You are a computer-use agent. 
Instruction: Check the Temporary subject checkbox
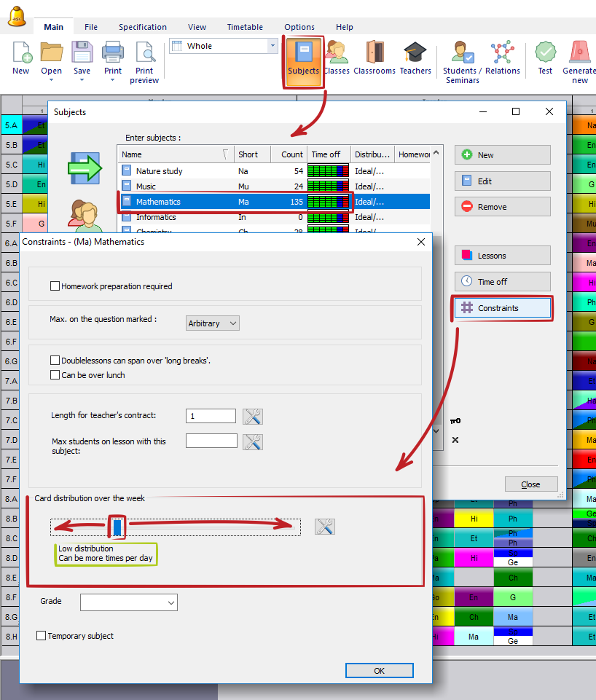tap(42, 636)
